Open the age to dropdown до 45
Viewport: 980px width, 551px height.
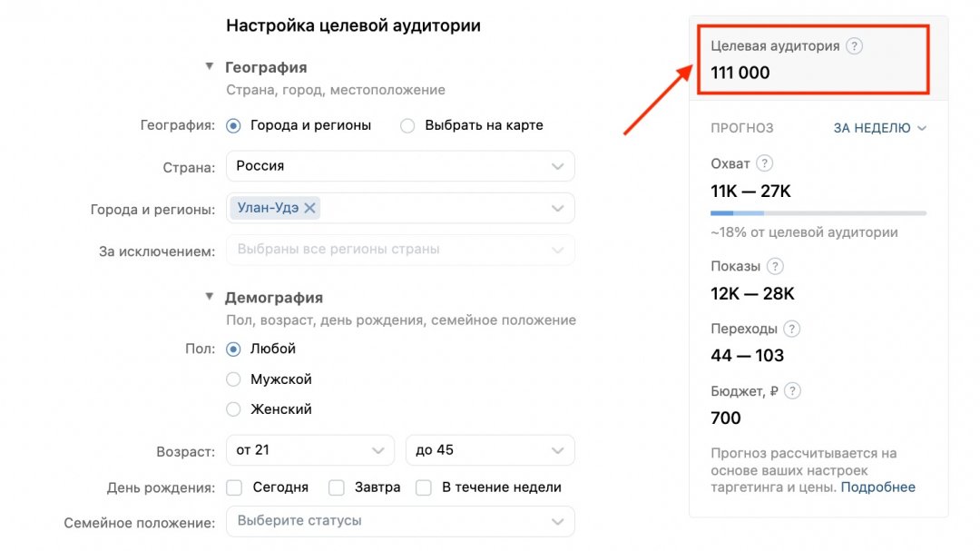490,450
